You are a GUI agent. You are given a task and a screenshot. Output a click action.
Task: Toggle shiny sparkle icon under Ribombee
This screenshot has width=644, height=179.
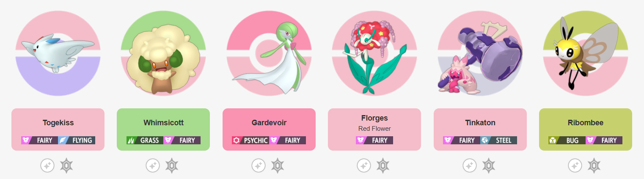pyautogui.click(x=575, y=165)
